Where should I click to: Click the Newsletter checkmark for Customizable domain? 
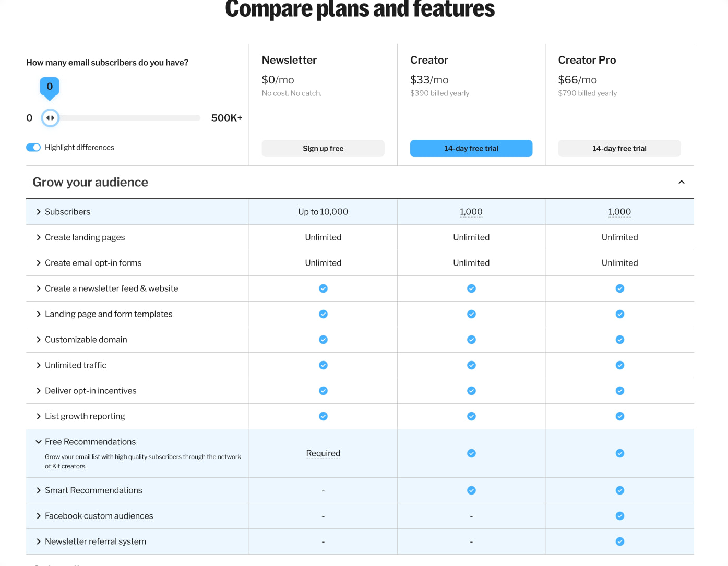pos(323,340)
